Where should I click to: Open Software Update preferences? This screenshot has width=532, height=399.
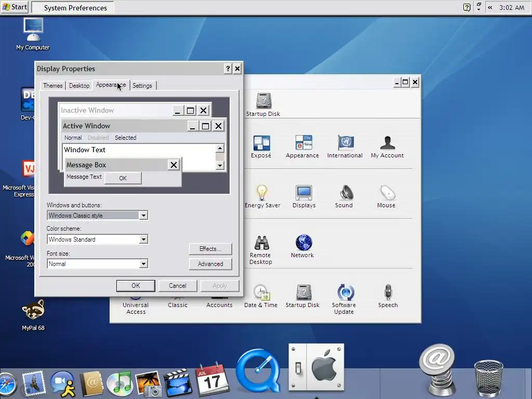click(x=344, y=299)
